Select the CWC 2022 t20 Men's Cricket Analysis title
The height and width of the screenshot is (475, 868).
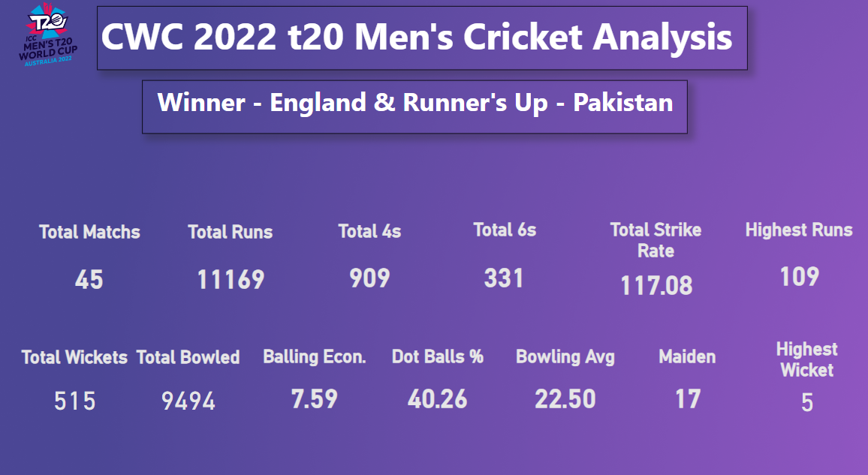click(417, 38)
